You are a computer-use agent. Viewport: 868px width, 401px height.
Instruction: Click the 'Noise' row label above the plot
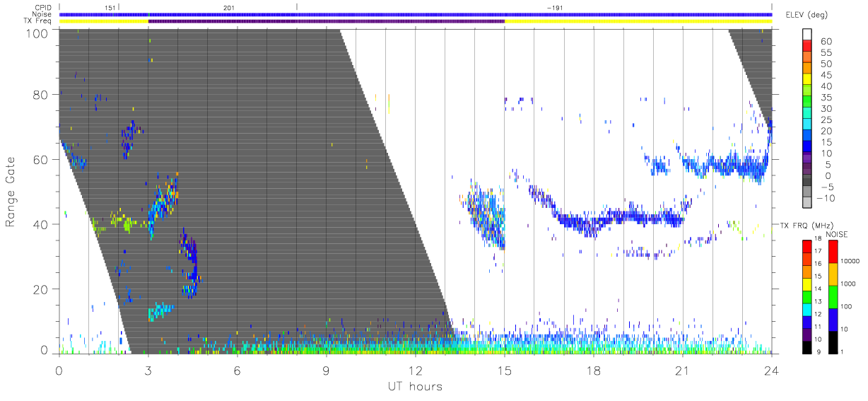41,14
